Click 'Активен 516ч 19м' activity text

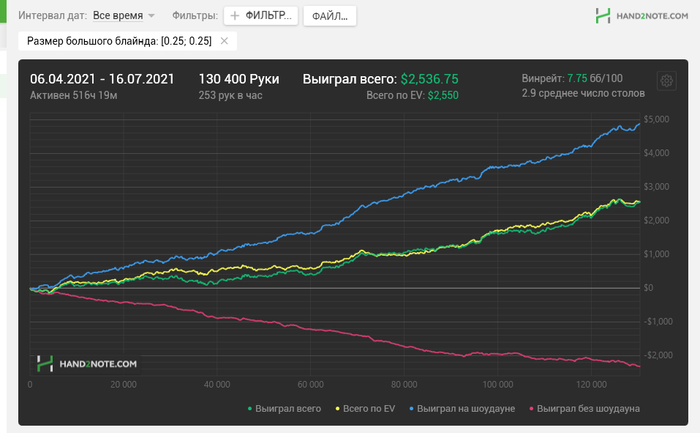coord(74,95)
